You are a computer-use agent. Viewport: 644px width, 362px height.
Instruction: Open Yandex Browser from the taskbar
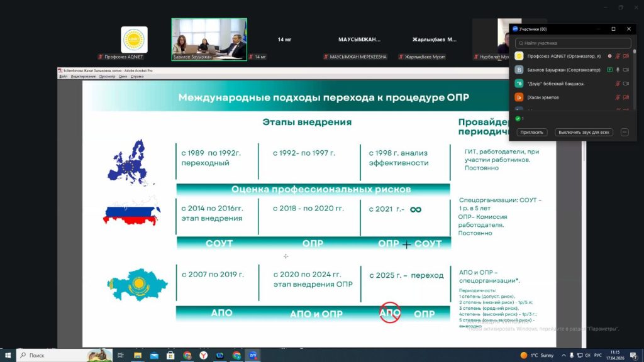tap(204, 355)
